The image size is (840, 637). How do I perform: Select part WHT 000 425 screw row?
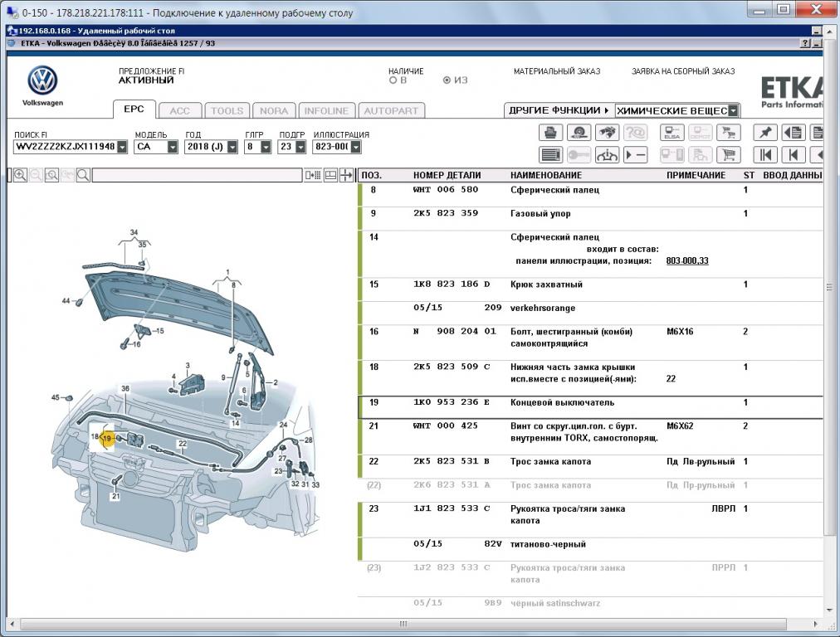tap(590, 437)
